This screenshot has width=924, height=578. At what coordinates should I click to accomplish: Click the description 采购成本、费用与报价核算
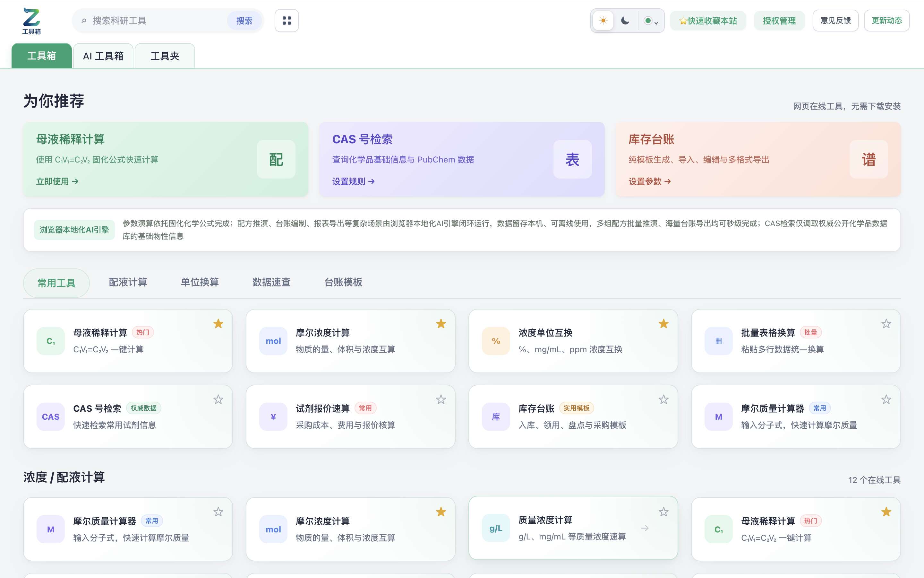coord(346,425)
